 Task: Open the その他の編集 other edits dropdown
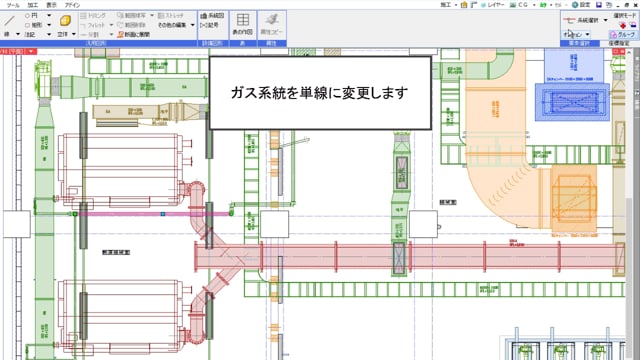[x=176, y=25]
